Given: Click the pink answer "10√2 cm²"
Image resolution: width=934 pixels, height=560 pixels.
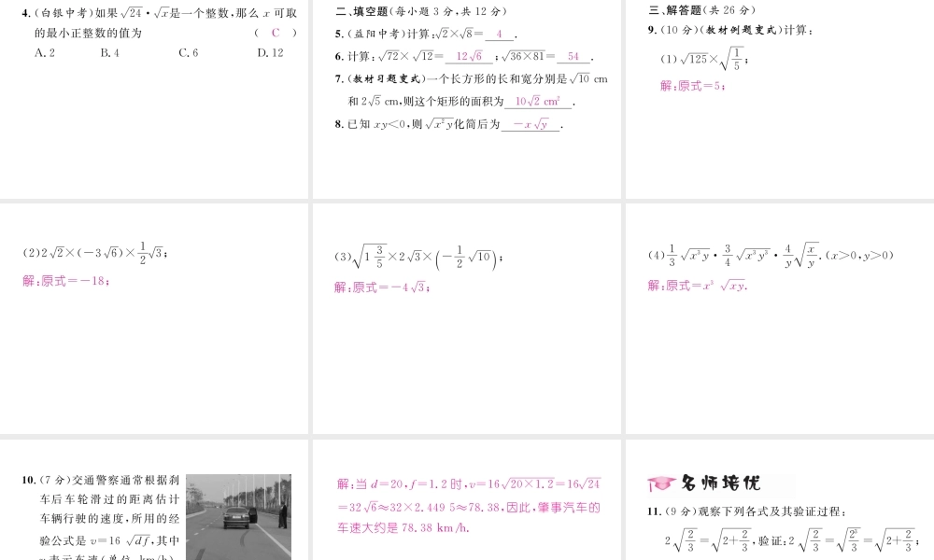Looking at the screenshot, I should point(538,101).
